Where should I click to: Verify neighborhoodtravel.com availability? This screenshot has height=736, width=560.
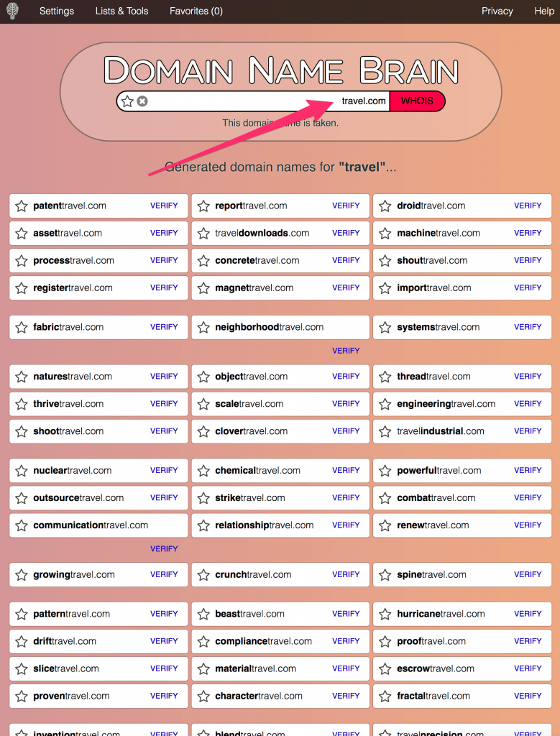(x=346, y=351)
